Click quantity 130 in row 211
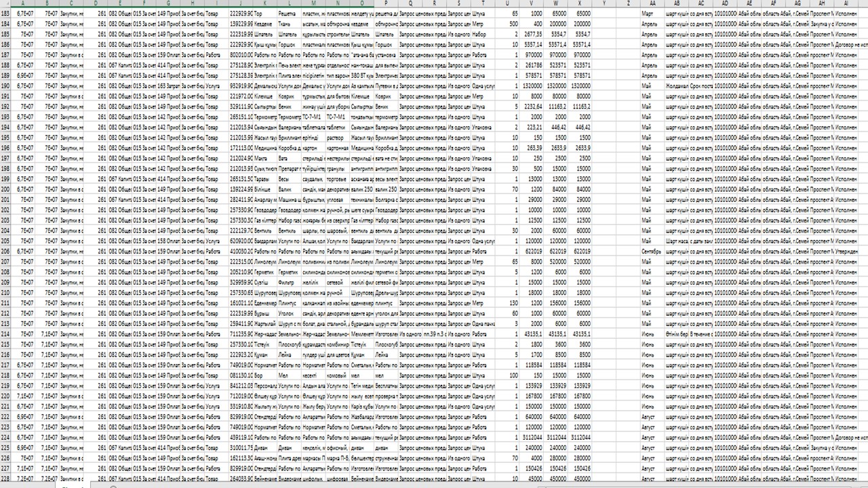Viewport: 868px width, 488px height. (507, 303)
